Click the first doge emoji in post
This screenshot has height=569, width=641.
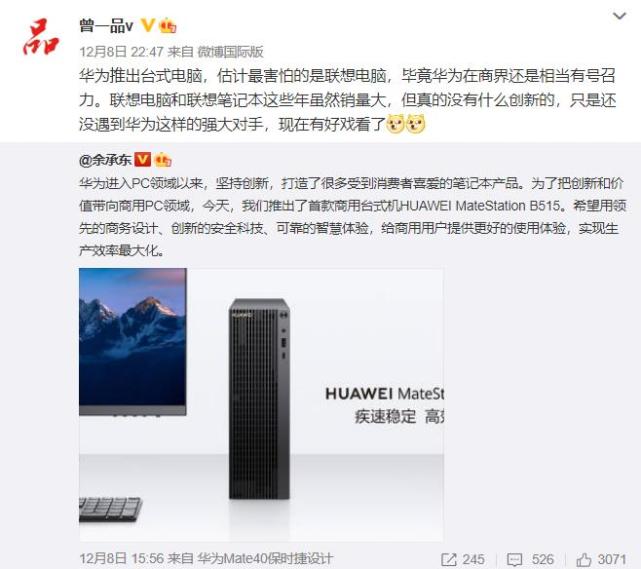[x=395, y=124]
